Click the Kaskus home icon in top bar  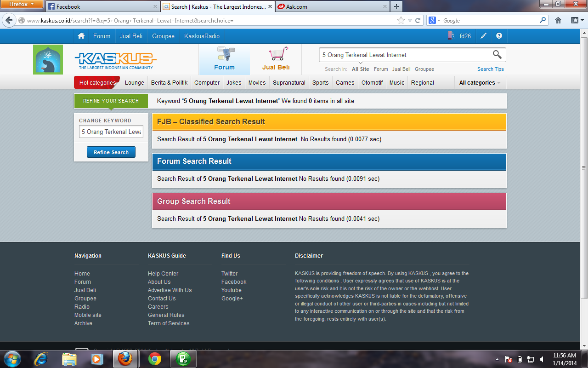point(81,36)
